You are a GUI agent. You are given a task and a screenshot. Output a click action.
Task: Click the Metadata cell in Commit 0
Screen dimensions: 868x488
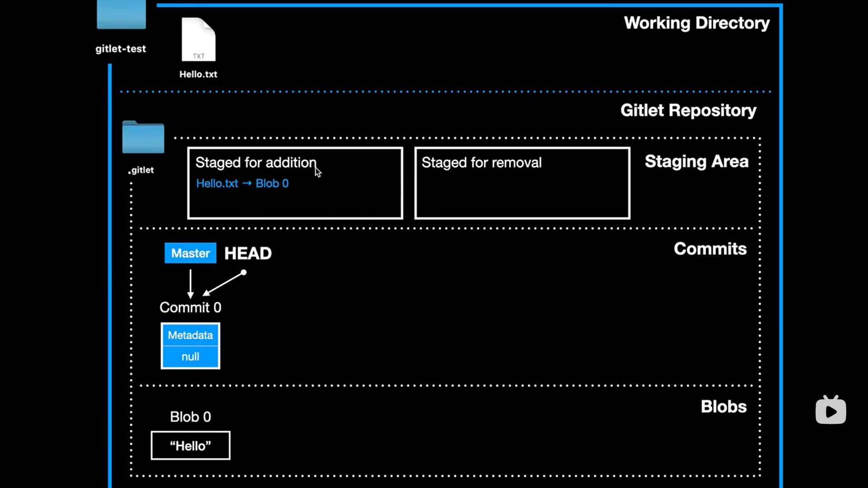[190, 335]
